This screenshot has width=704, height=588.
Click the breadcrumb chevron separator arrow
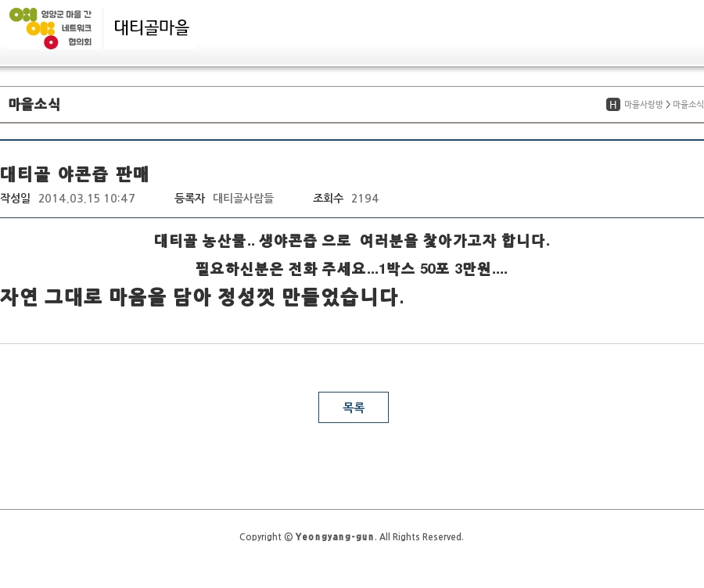(x=668, y=105)
